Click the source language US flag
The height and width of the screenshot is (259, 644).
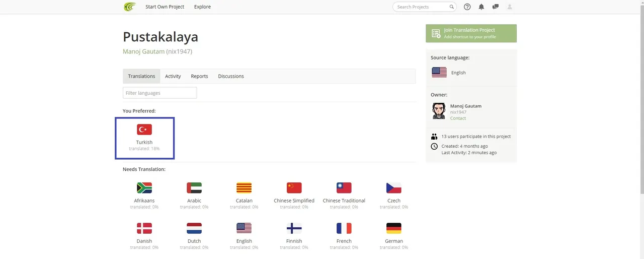pyautogui.click(x=439, y=73)
